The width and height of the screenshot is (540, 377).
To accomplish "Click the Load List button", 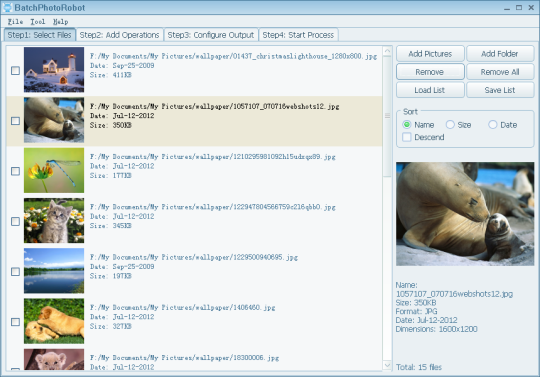I will [x=430, y=90].
